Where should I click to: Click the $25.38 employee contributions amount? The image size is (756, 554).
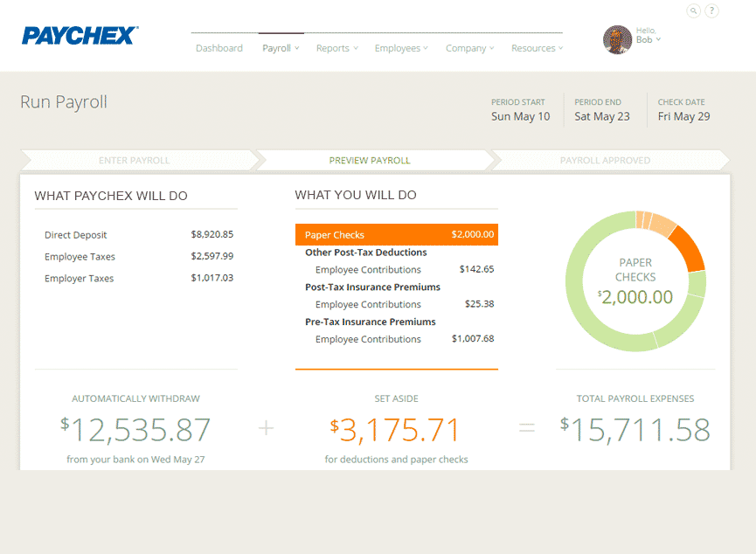[x=479, y=304]
